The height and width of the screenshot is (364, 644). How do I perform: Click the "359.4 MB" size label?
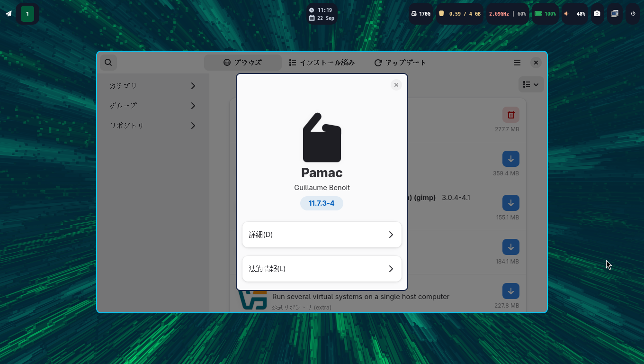[506, 173]
